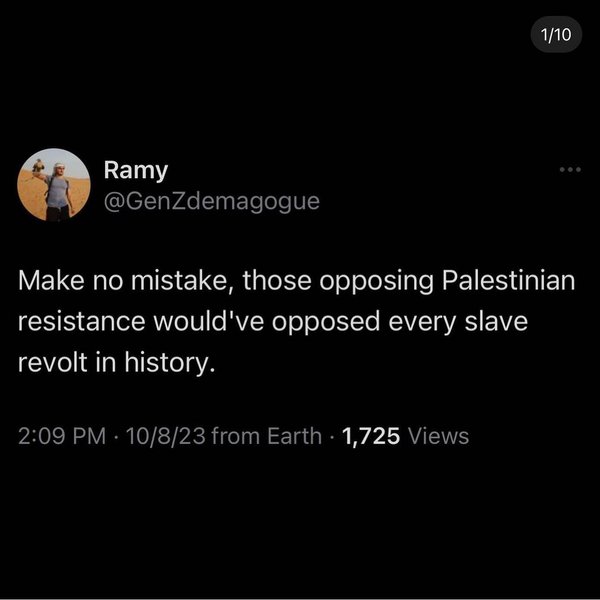Click the Views label
The image size is (600, 600).
point(439,436)
